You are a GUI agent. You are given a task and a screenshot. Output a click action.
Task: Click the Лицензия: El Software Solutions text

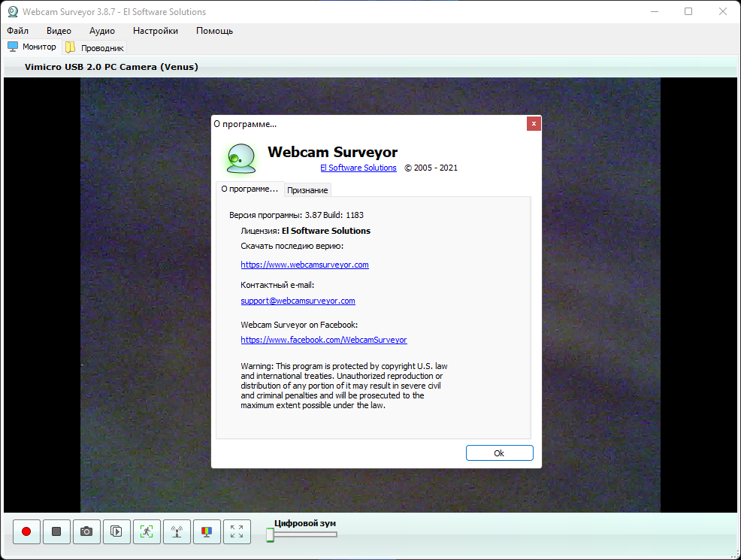pyautogui.click(x=305, y=231)
